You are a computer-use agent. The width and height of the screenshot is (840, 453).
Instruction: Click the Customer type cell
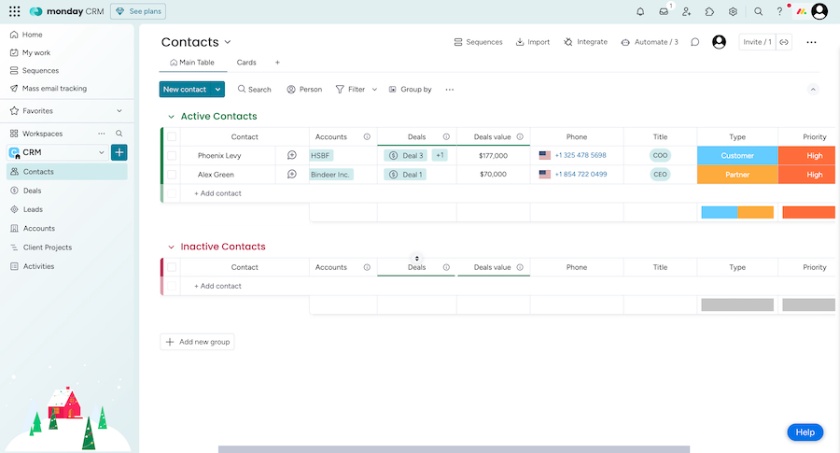click(737, 155)
